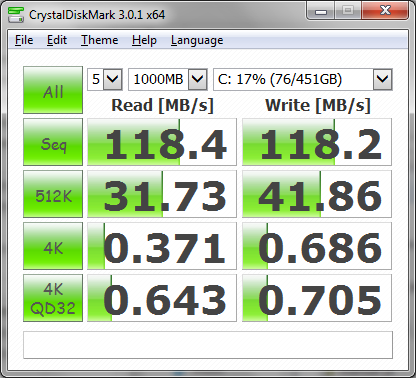Start the Seq sequential test

tap(53, 142)
